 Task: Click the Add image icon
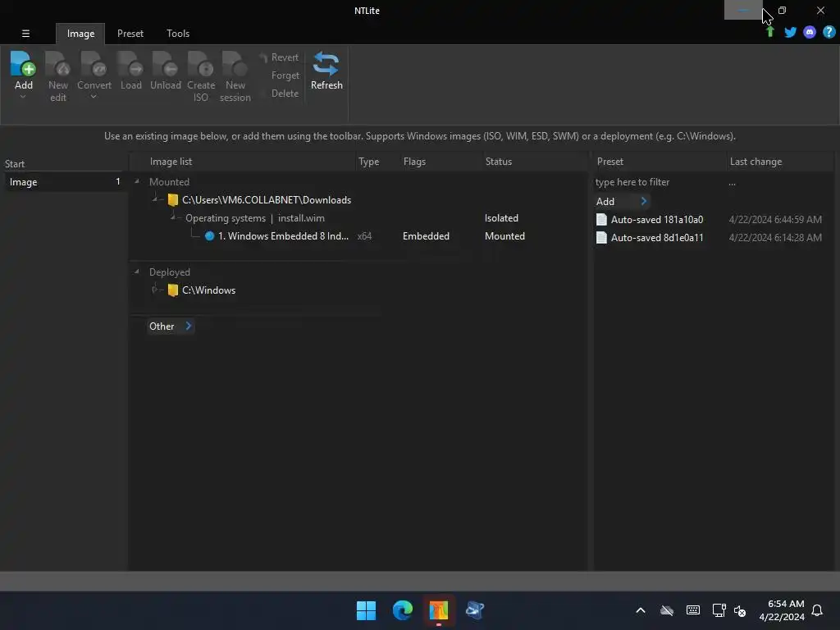click(23, 64)
